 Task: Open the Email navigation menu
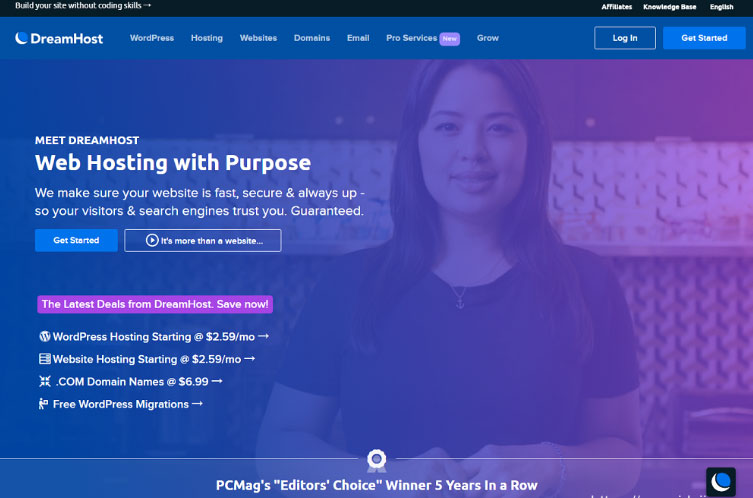click(358, 38)
